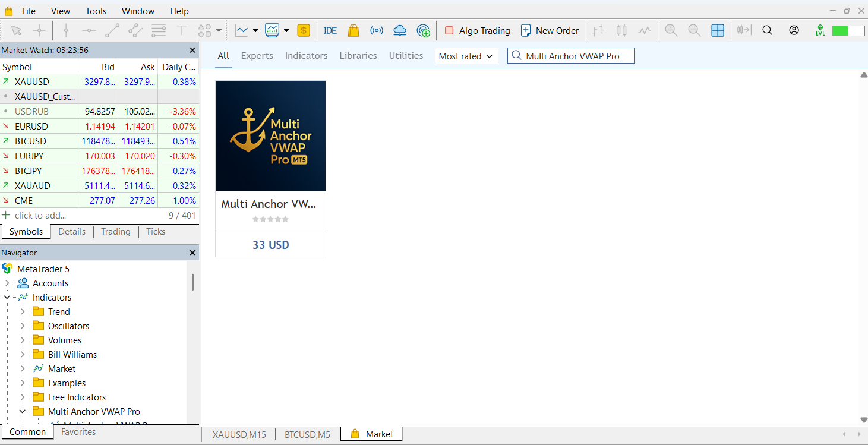
Task: Open the chart type dropdown arrow
Action: 255,31
